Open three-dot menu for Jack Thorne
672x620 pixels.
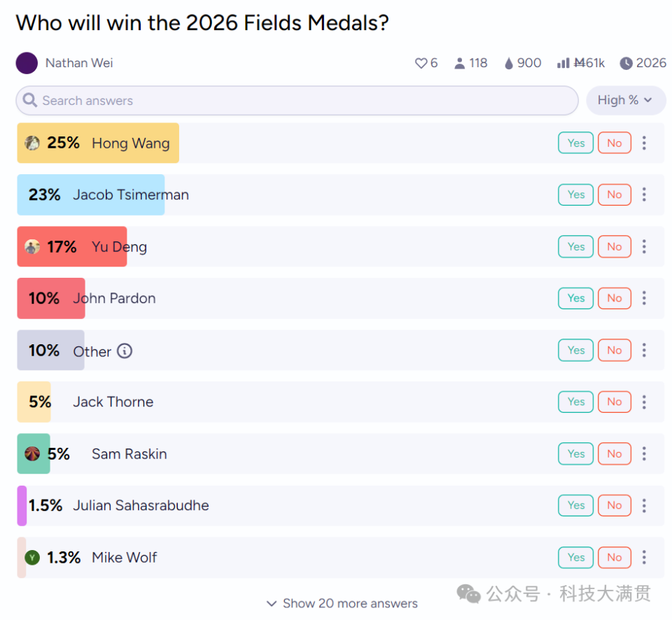click(x=644, y=402)
